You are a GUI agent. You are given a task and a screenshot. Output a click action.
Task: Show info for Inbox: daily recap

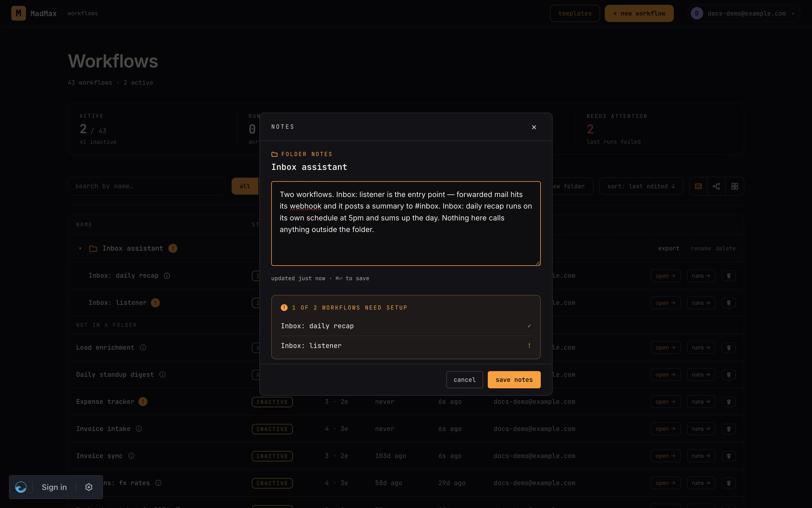click(167, 275)
